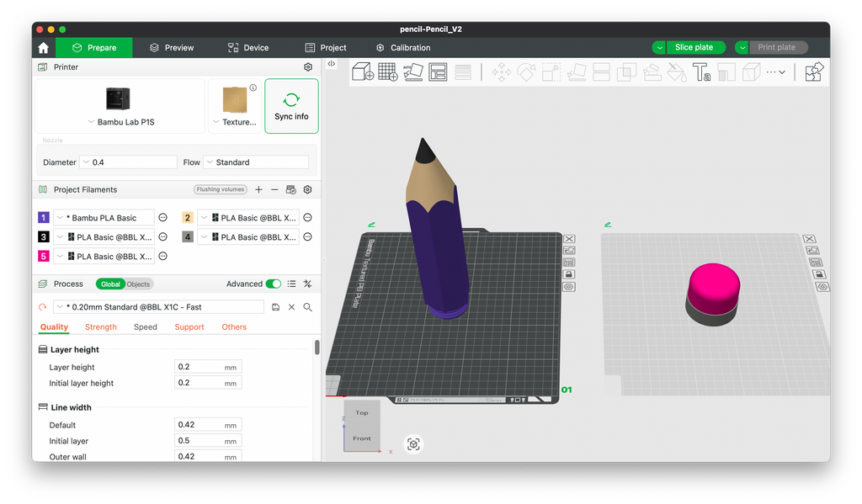
Task: Open the 0.20mm Standard process preset dropdown
Action: click(x=158, y=307)
